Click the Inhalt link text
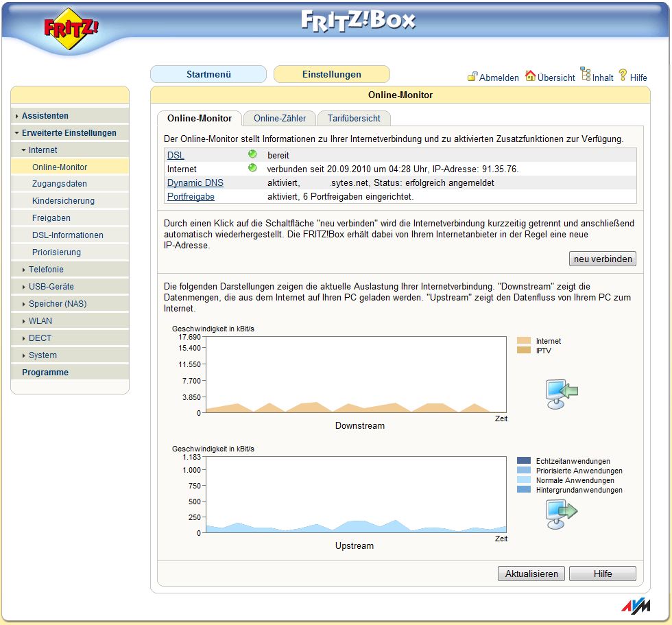Screen dimensions: 672x625 coord(603,78)
